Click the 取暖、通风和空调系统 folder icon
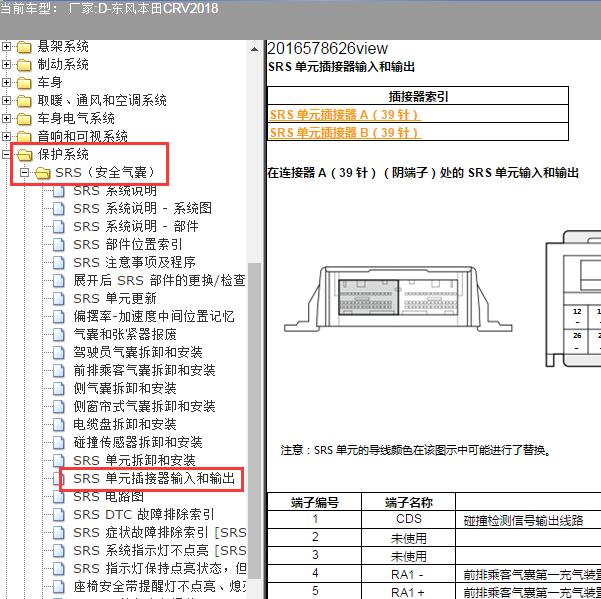Image resolution: width=601 pixels, height=599 pixels. click(x=24, y=101)
